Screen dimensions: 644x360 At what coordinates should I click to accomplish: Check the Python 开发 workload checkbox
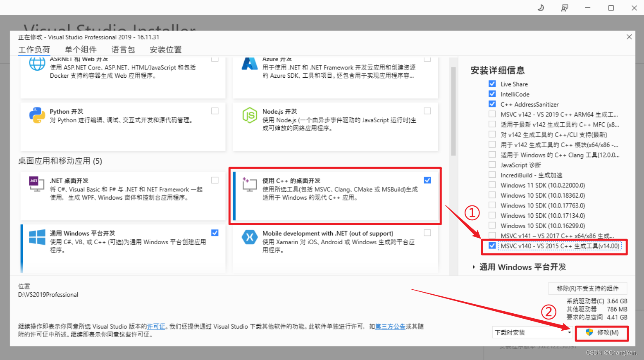215,111
